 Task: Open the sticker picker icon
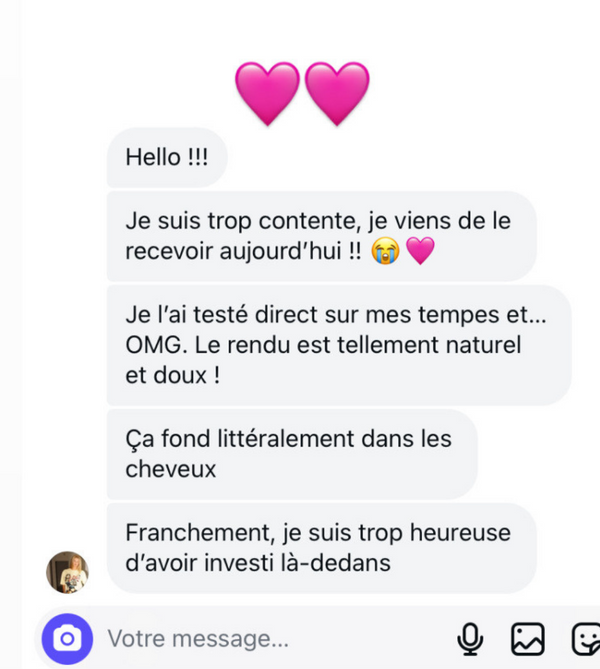pos(584,638)
